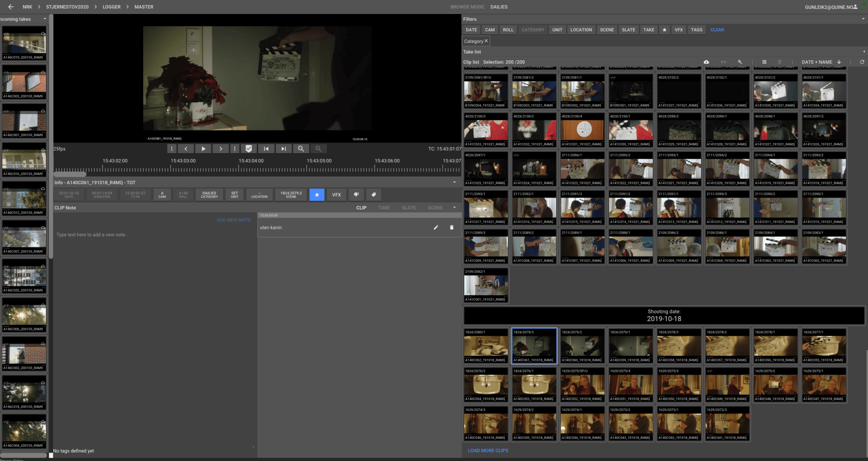Switch note tab to SCENE
This screenshot has width=868, height=461.
(x=435, y=208)
